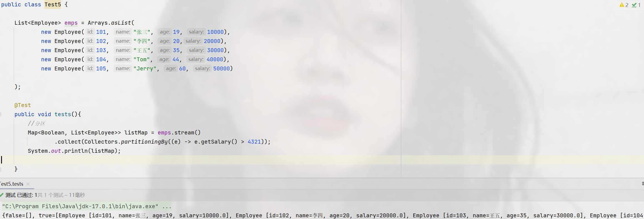Click the age value 19
The width and height of the screenshot is (644, 219).
pyautogui.click(x=176, y=32)
